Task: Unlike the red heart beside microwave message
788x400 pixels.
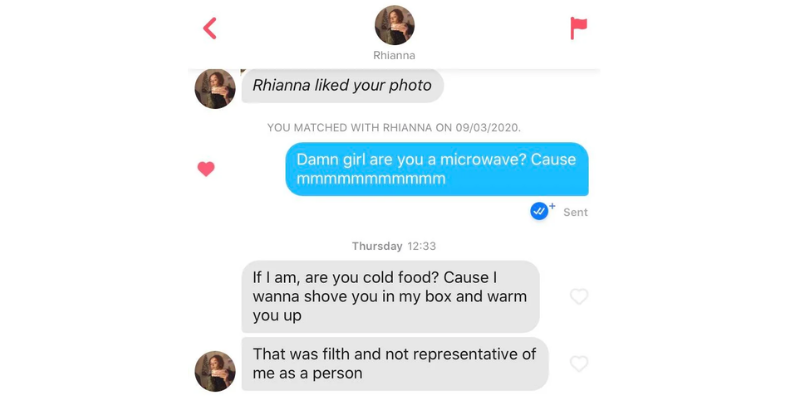Action: coord(206,168)
